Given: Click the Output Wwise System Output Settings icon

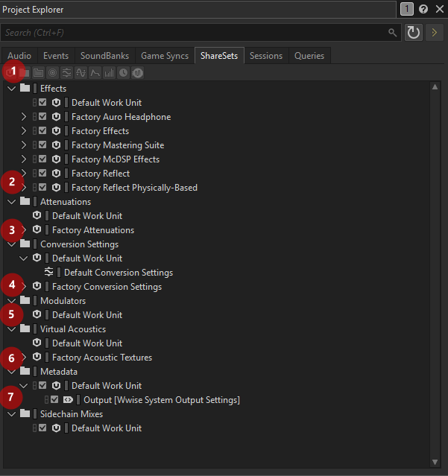Looking at the screenshot, I should pos(68,400).
